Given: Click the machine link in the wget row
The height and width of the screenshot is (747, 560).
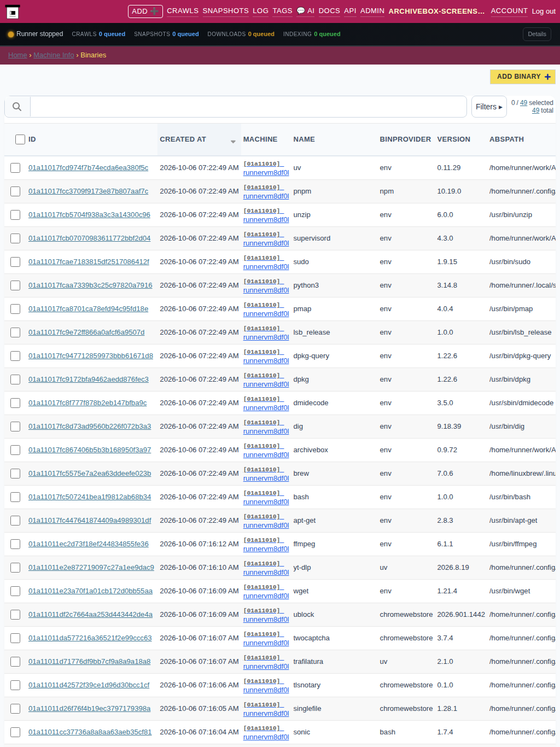Looking at the screenshot, I should click(x=266, y=591).
